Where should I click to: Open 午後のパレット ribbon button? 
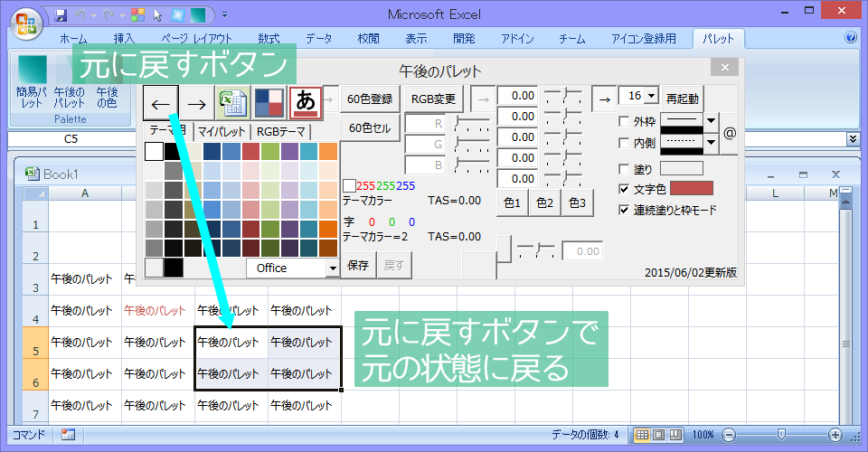[70, 81]
